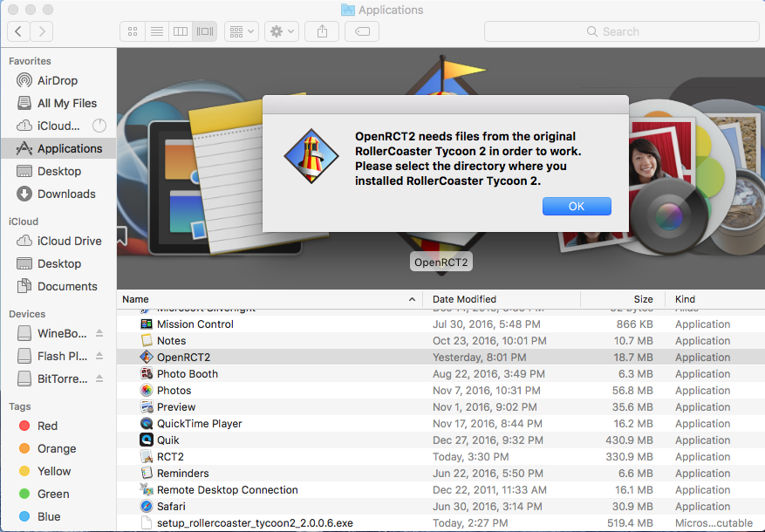Sort by the Size column header
The width and height of the screenshot is (765, 532).
click(x=623, y=299)
